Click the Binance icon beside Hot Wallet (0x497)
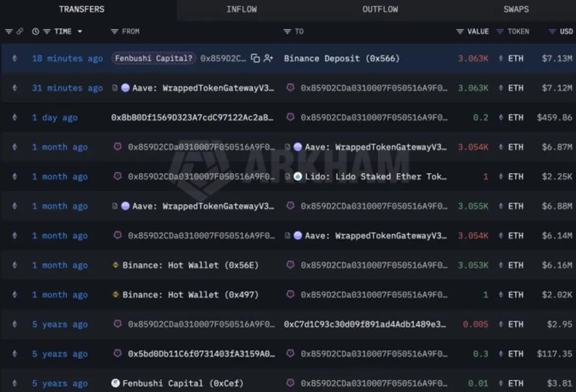The height and width of the screenshot is (392, 576). 116,294
